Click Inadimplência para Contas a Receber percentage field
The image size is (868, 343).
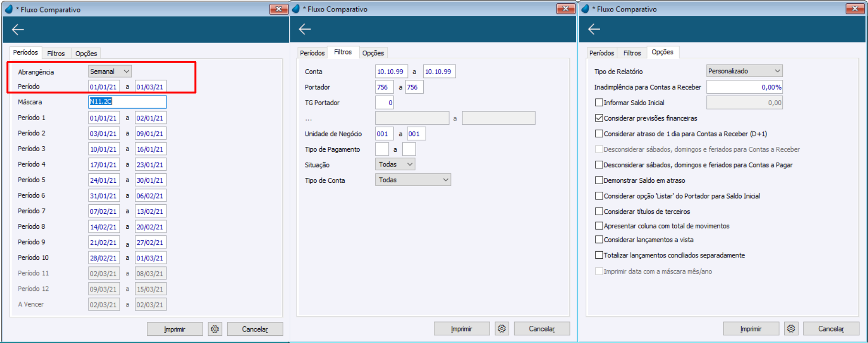745,87
